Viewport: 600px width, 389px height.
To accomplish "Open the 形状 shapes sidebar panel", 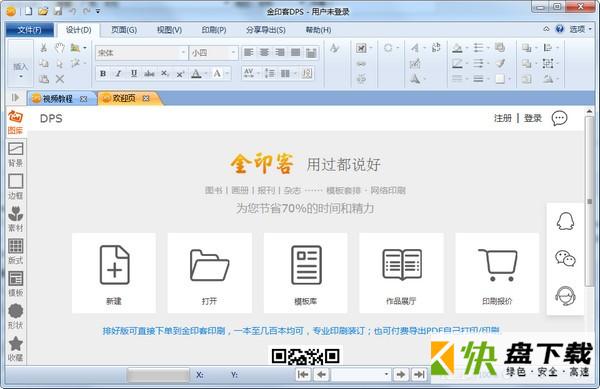I will coord(16,316).
